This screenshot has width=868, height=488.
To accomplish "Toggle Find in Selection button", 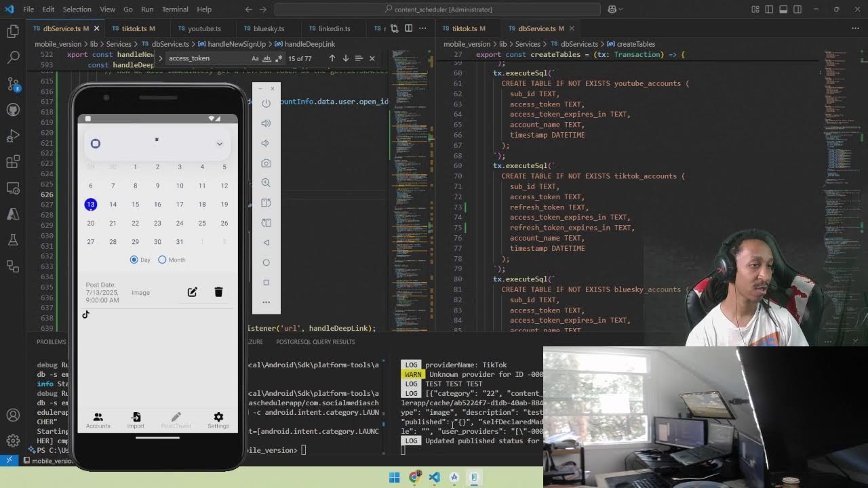I will click(359, 58).
